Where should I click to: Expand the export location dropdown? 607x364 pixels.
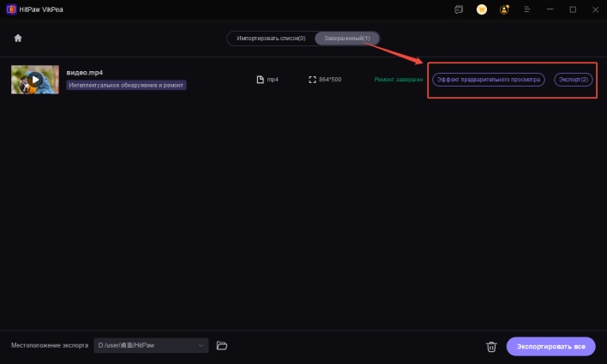click(x=201, y=346)
